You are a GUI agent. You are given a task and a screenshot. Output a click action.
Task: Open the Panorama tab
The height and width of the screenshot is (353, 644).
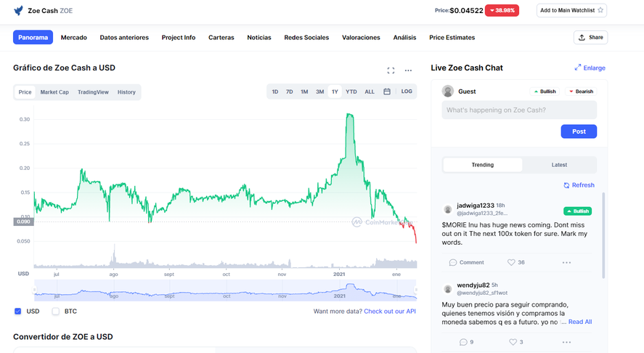tap(33, 37)
